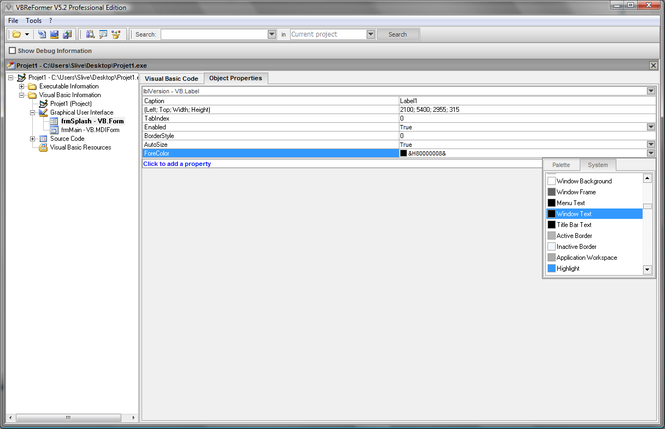
Task: Collapse the Graphical User Interface node
Action: [33, 112]
